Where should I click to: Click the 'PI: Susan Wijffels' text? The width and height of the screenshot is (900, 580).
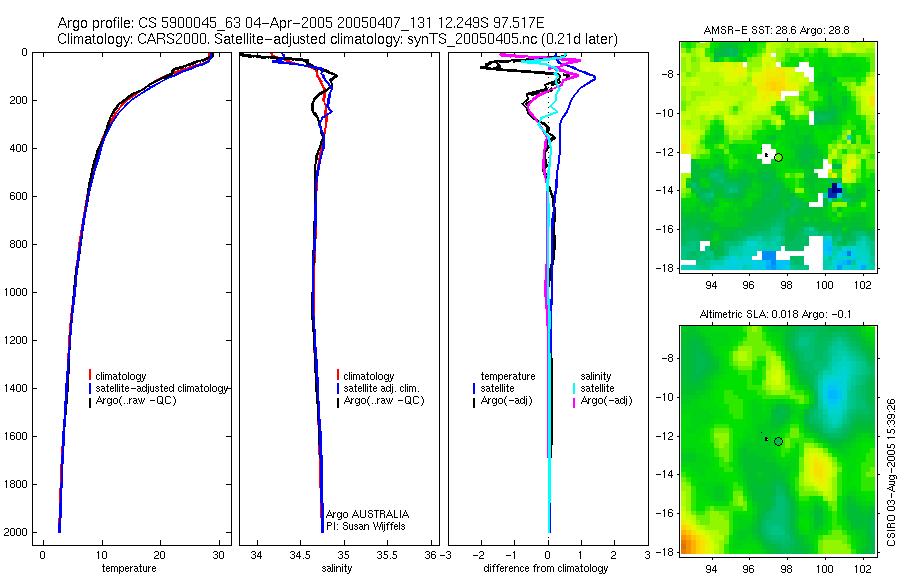tap(366, 526)
